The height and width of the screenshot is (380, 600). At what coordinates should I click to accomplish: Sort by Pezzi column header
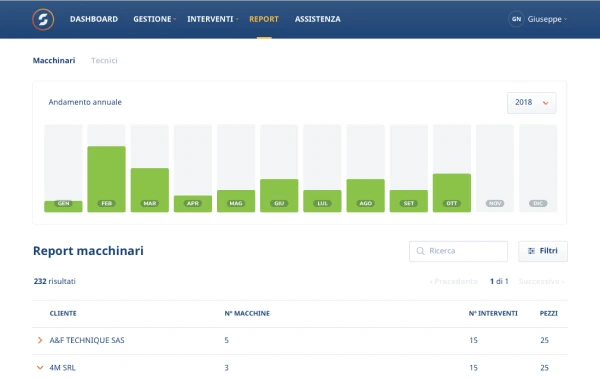pyautogui.click(x=549, y=313)
